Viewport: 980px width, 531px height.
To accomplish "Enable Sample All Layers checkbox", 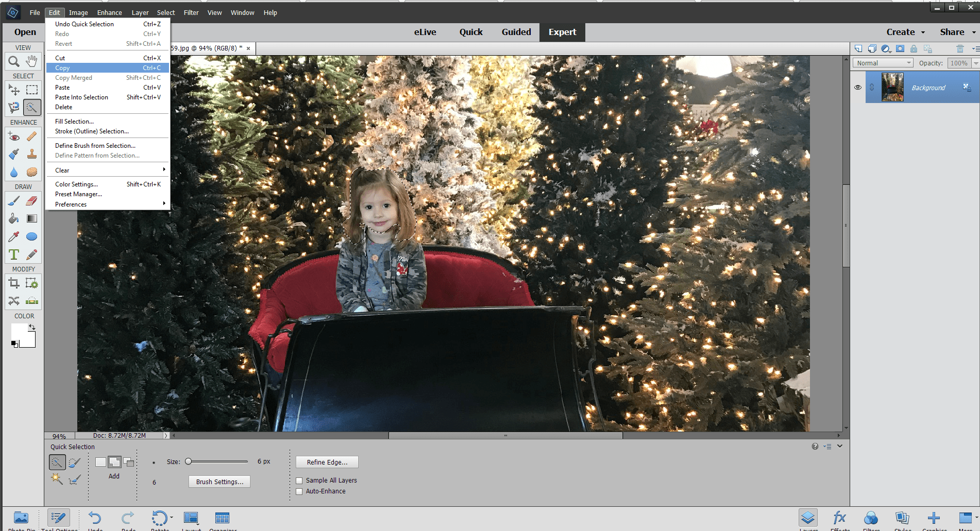I will (299, 481).
